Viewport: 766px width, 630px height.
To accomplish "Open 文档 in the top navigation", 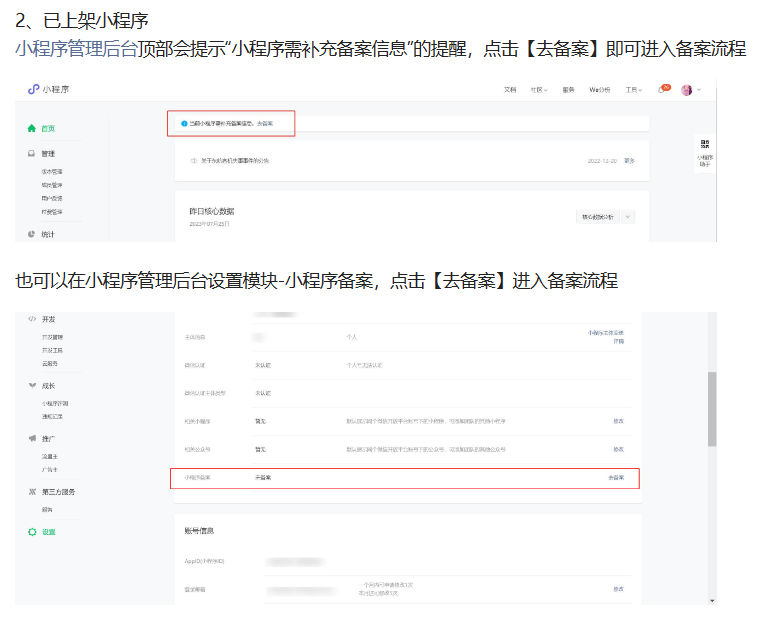I will click(510, 90).
